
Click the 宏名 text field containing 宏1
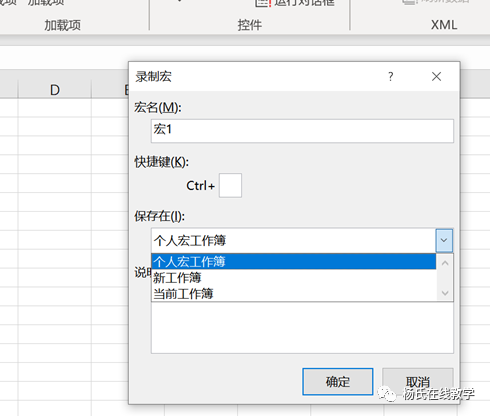tap(302, 131)
